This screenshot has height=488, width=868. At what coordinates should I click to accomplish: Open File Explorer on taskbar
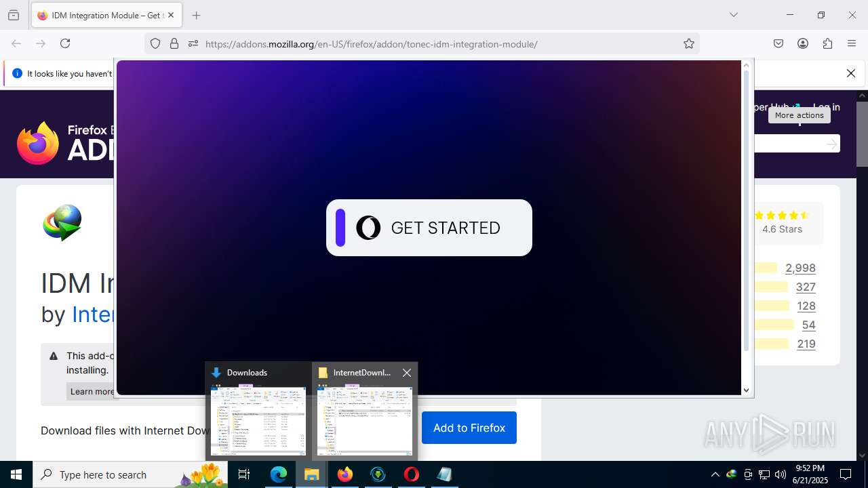[311, 474]
